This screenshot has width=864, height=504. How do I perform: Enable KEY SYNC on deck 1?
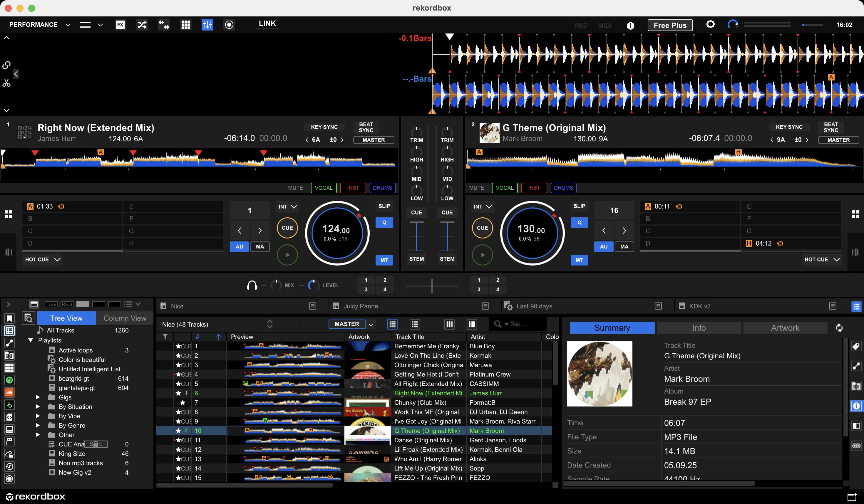pos(324,127)
